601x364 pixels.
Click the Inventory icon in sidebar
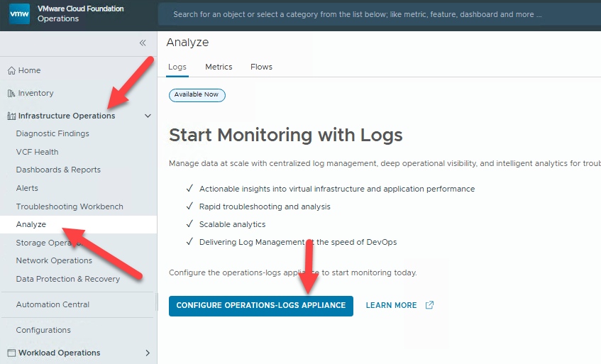point(11,94)
